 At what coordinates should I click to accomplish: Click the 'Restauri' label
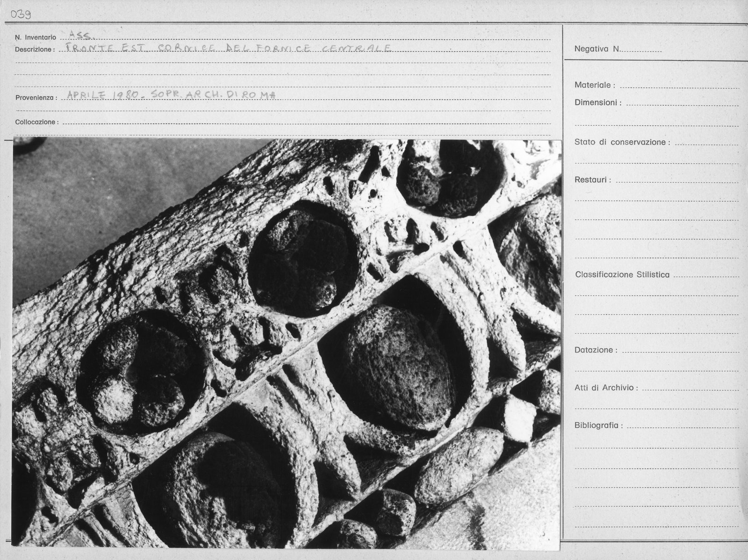pyautogui.click(x=593, y=179)
